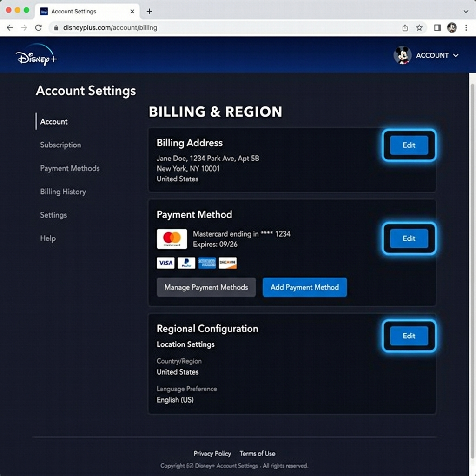476x476 pixels.
Task: Edit the Payment Method
Action: pos(409,238)
